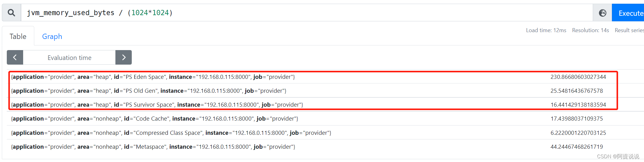Click the Evaluation time field
644x162 pixels.
69,58
